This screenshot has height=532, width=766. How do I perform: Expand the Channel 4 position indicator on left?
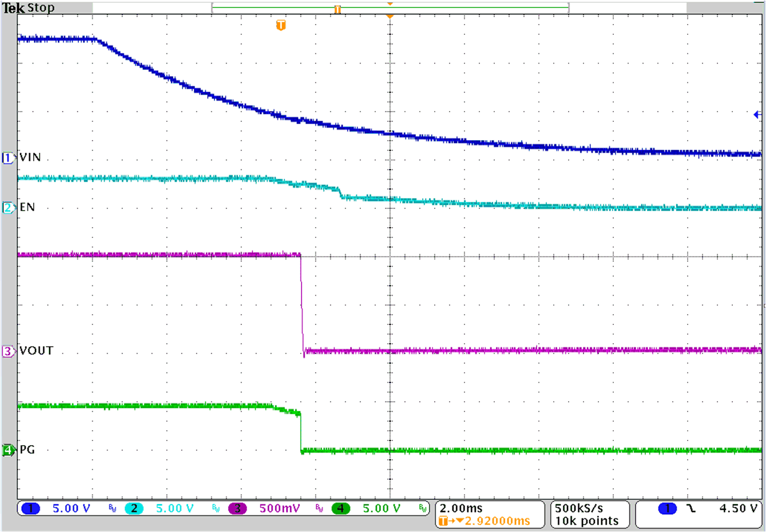[x=8, y=450]
